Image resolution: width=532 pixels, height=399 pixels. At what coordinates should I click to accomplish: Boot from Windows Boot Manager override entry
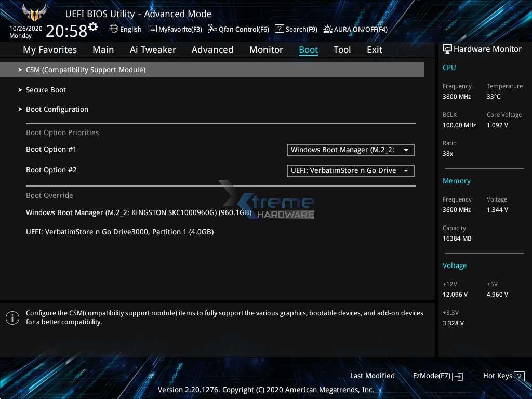click(x=139, y=212)
